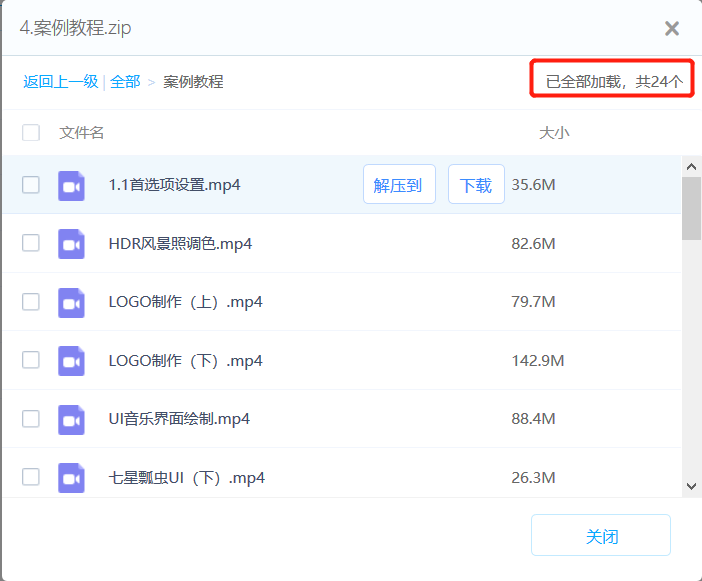Viewport: 702px width, 581px height.
Task: Click the scrollbar down arrow
Action: [691, 487]
